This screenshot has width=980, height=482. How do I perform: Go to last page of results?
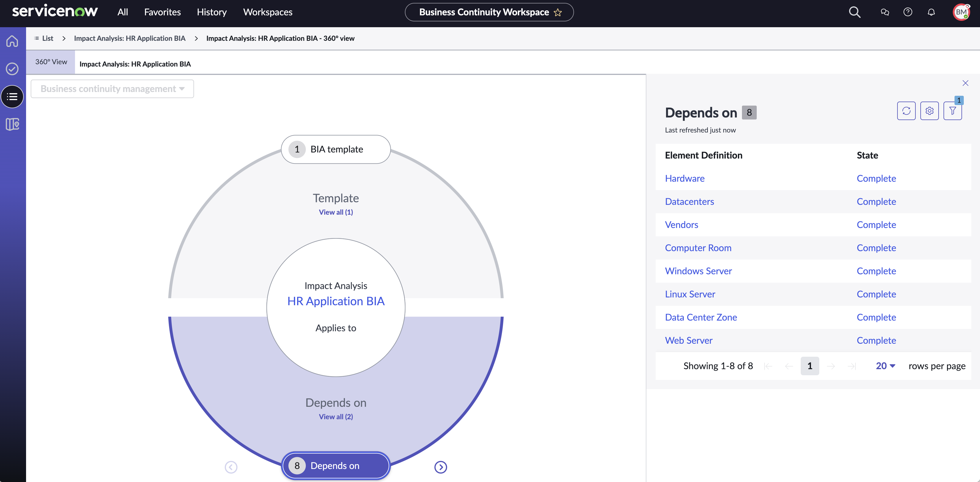point(852,366)
